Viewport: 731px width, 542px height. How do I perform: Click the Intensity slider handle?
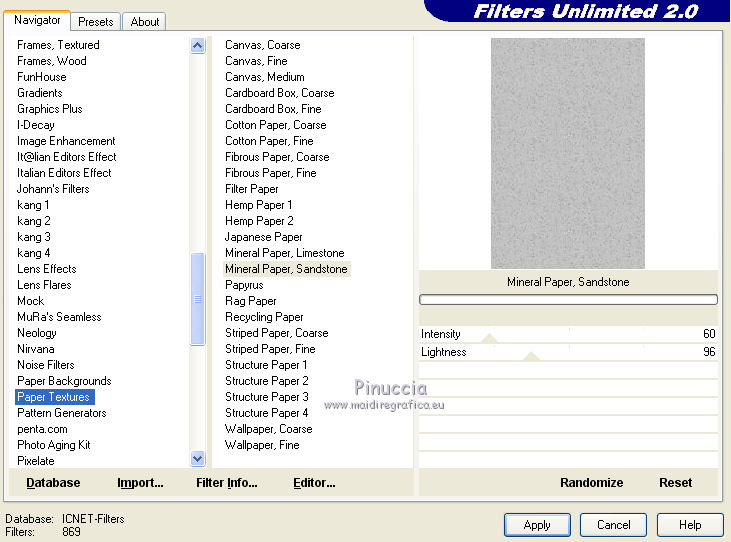click(x=489, y=338)
